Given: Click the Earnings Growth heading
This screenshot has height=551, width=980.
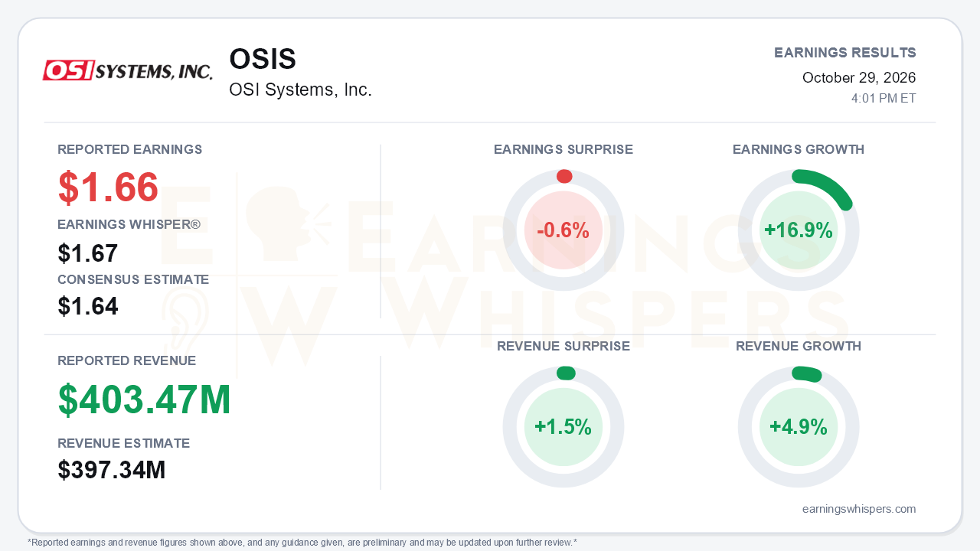Looking at the screenshot, I should (x=799, y=149).
